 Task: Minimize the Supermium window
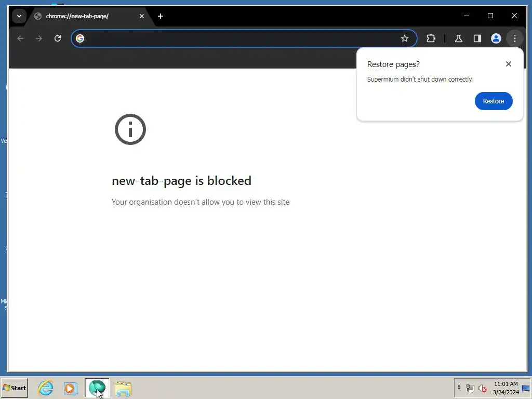point(467,16)
